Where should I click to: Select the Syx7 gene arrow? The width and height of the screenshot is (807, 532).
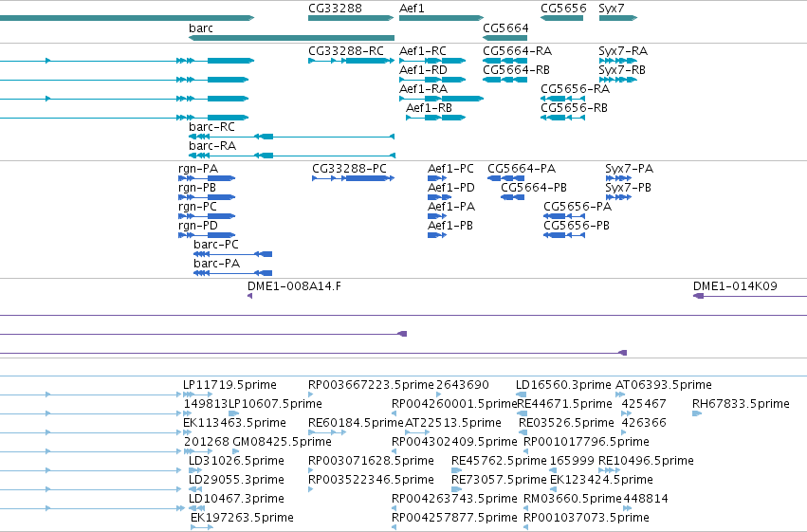(x=618, y=18)
